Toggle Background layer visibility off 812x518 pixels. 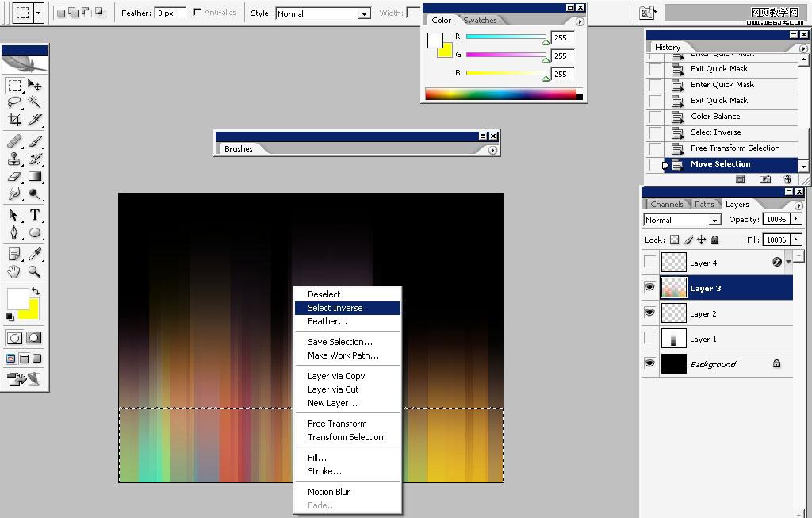pyautogui.click(x=650, y=364)
